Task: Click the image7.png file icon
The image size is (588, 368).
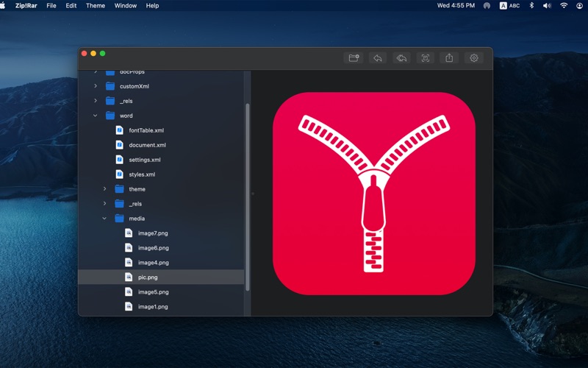Action: pyautogui.click(x=129, y=233)
